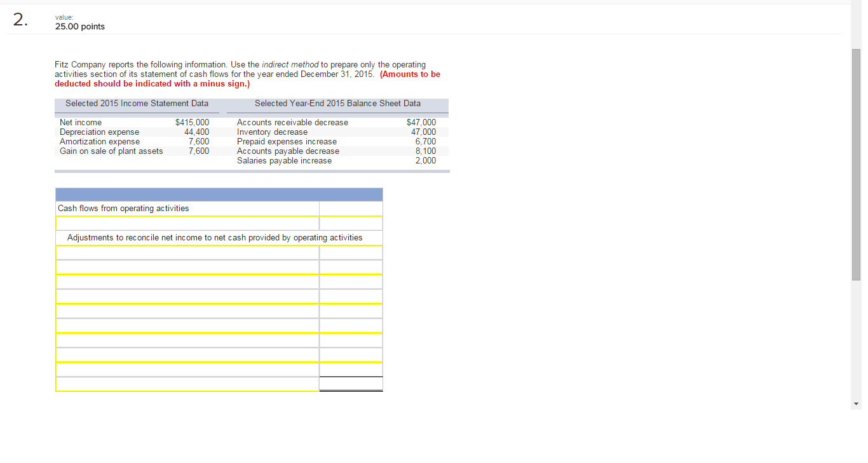This screenshot has width=868, height=463.
Task: Select the bottom yellow total description cell
Action: tap(187, 384)
